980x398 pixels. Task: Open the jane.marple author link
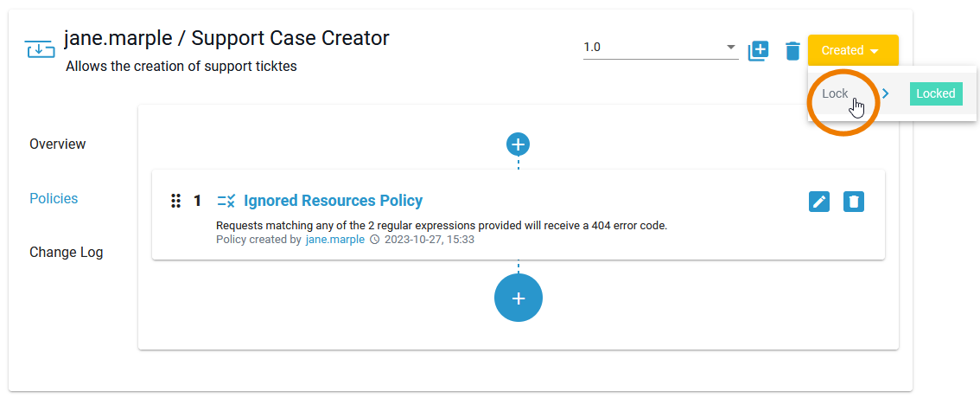coord(335,240)
